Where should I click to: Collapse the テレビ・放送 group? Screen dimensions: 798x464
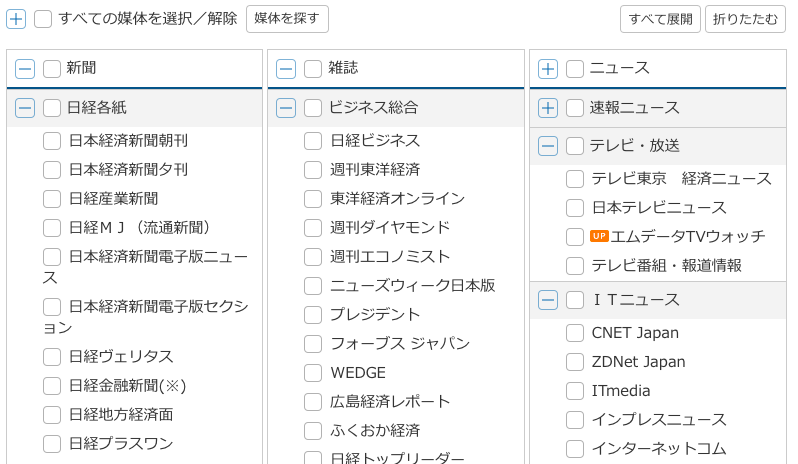[x=548, y=146]
